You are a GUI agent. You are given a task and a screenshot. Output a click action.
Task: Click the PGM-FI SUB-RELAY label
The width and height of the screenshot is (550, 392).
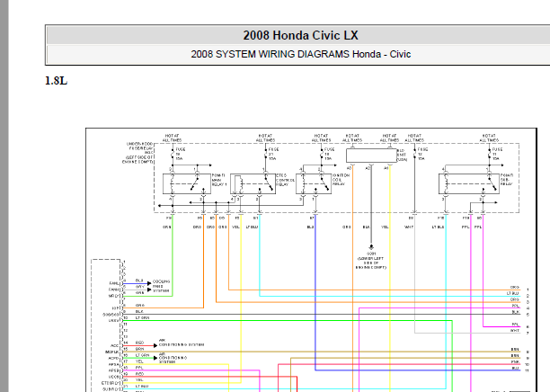507,179
